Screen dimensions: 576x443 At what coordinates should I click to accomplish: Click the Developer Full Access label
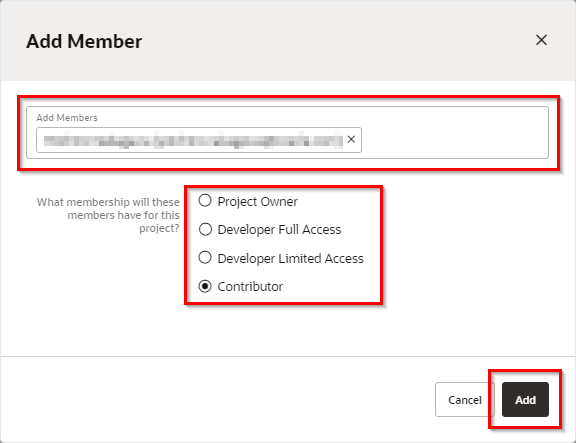pos(279,230)
